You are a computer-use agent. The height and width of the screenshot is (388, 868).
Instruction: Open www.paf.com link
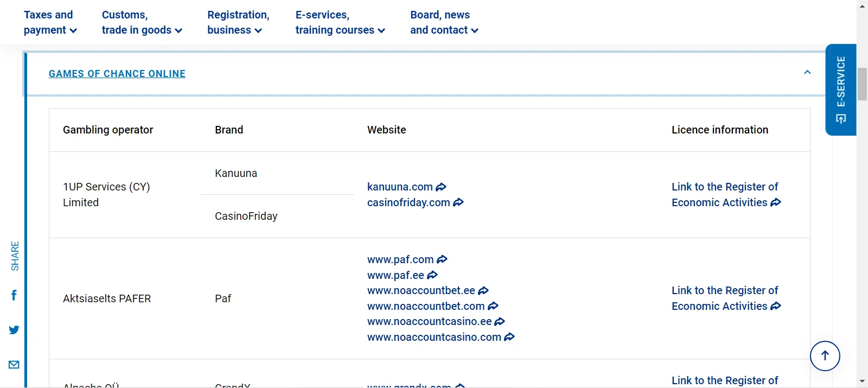(407, 259)
